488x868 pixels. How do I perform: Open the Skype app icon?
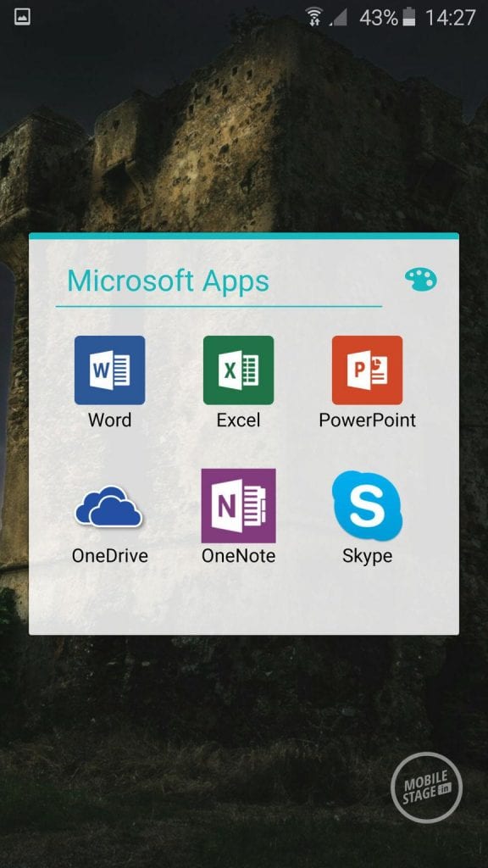(368, 506)
